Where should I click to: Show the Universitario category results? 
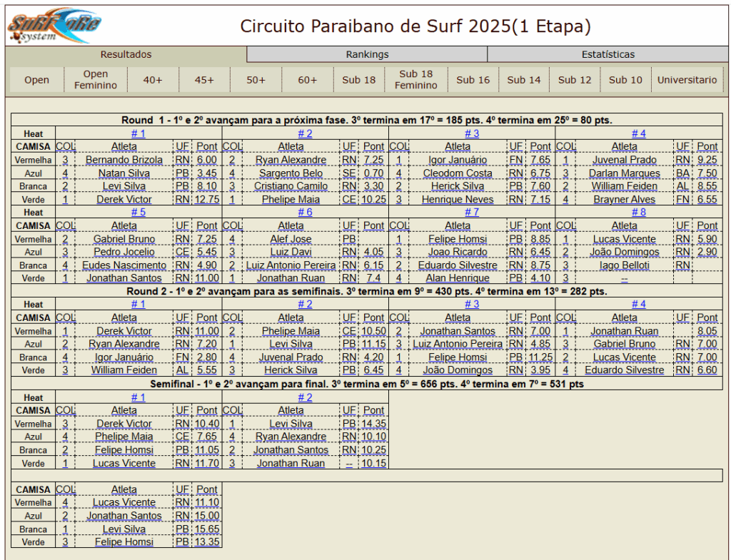(687, 80)
